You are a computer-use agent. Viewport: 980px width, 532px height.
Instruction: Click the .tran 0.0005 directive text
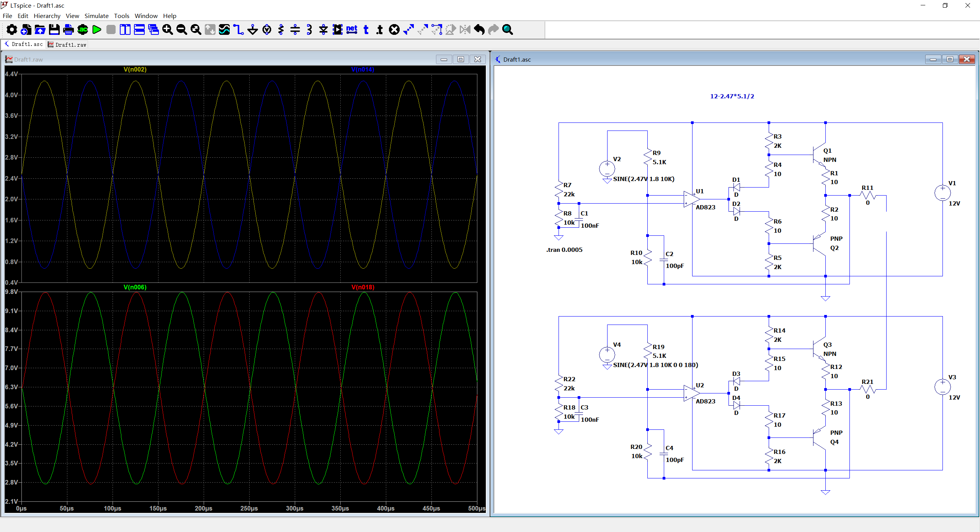[564, 250]
